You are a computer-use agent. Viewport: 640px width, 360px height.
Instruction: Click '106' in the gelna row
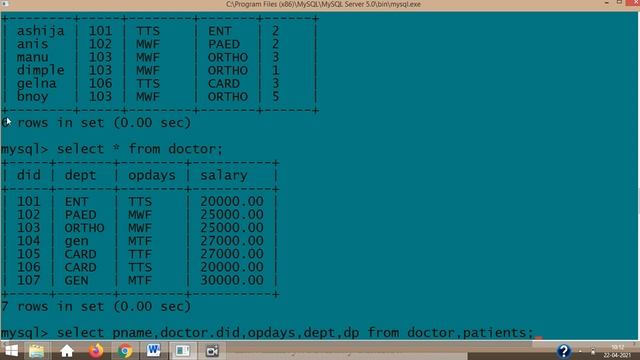click(x=100, y=83)
